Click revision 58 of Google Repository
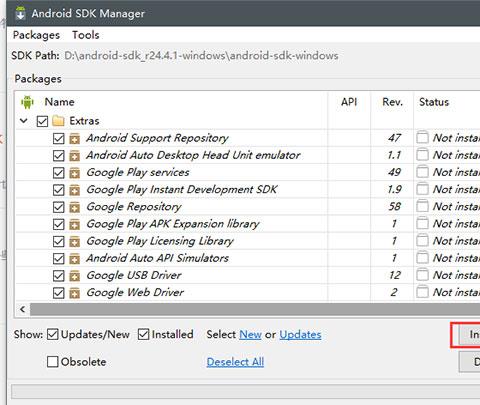Image resolution: width=480 pixels, height=405 pixels. click(394, 206)
